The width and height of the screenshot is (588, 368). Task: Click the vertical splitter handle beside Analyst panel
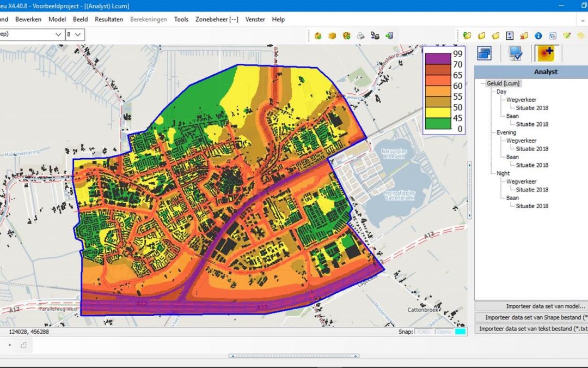pos(469,190)
